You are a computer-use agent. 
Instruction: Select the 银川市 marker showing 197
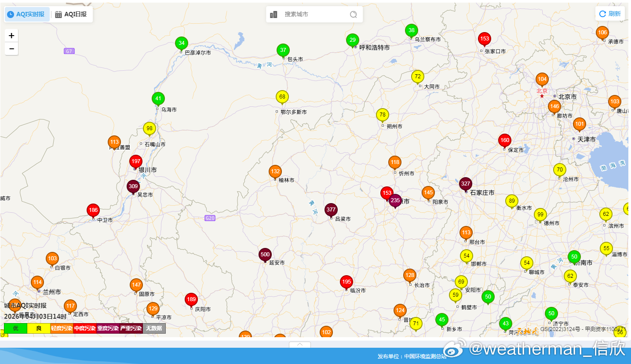pos(136,162)
